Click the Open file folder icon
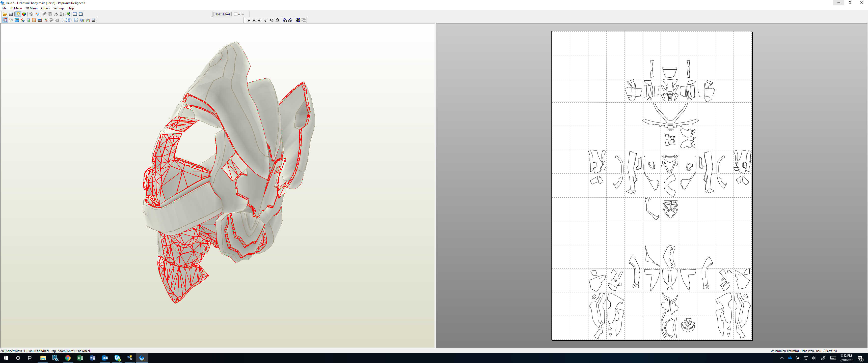The image size is (868, 363). click(x=5, y=14)
